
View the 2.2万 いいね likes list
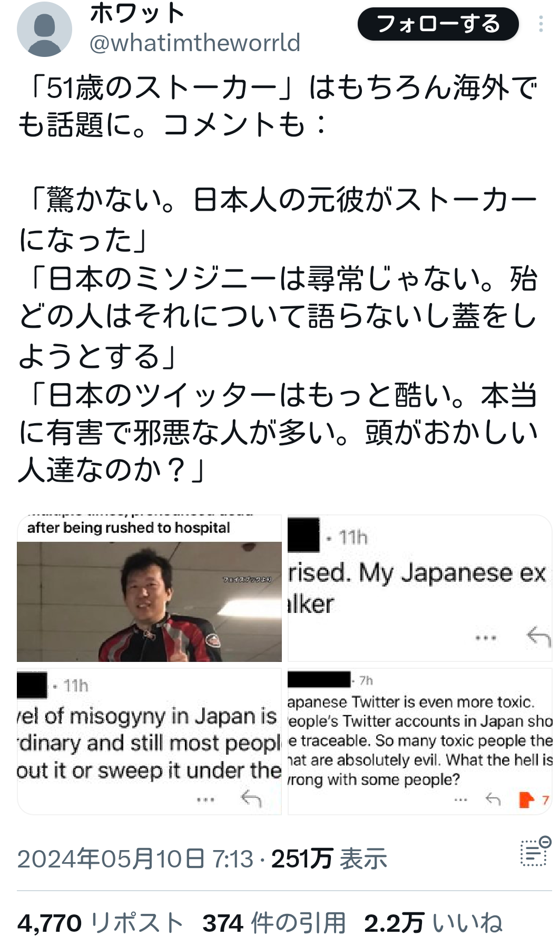434,923
